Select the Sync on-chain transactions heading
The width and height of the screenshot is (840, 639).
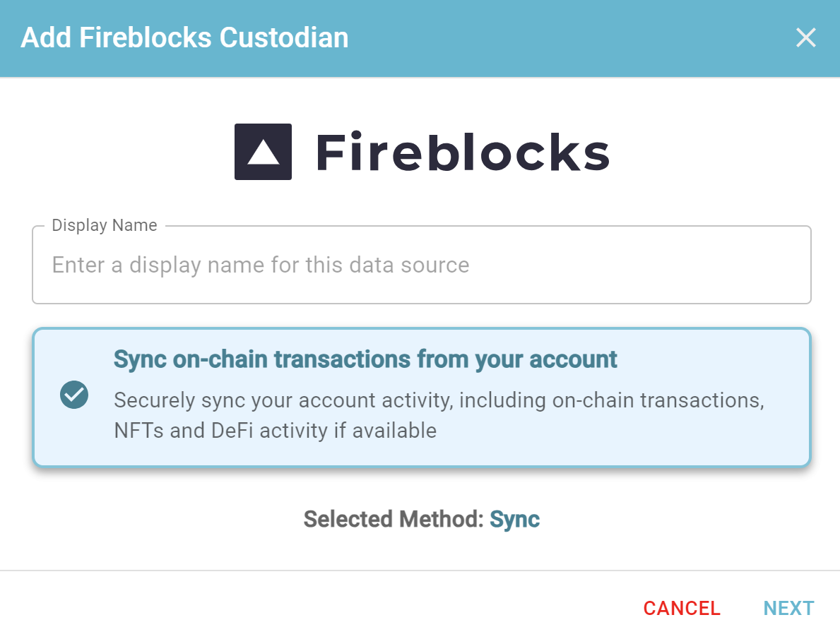365,359
